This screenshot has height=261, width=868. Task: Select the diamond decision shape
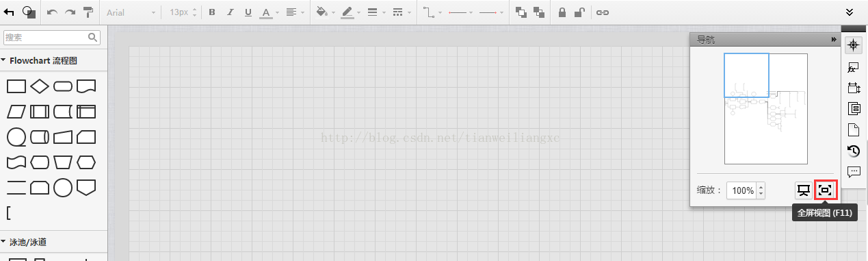point(40,86)
